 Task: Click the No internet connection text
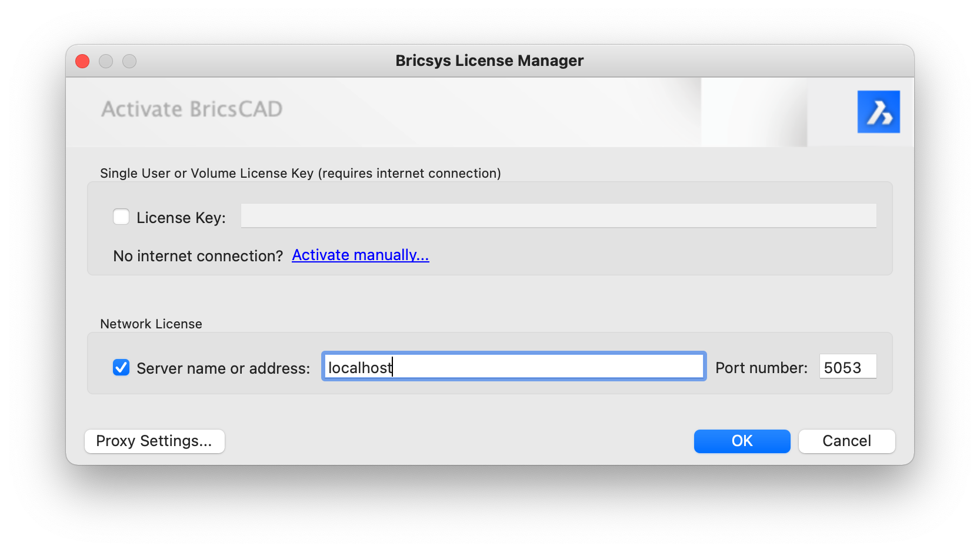click(x=198, y=255)
